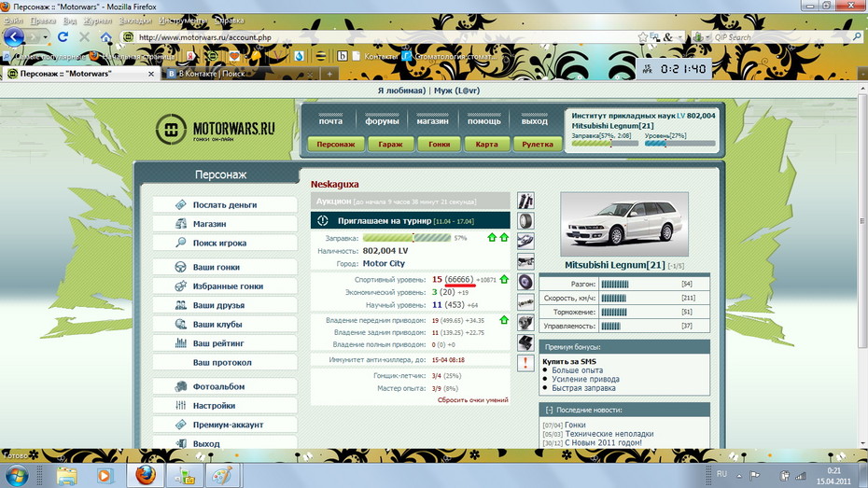
Task: Switch to the В Контакте tab
Action: tap(210, 73)
